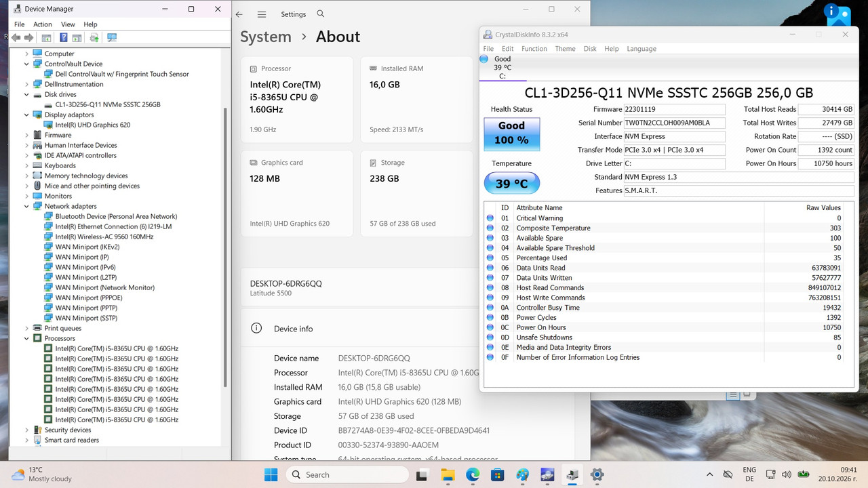Open the View menu in Device Manager
The width and height of the screenshot is (868, 488).
click(66, 24)
